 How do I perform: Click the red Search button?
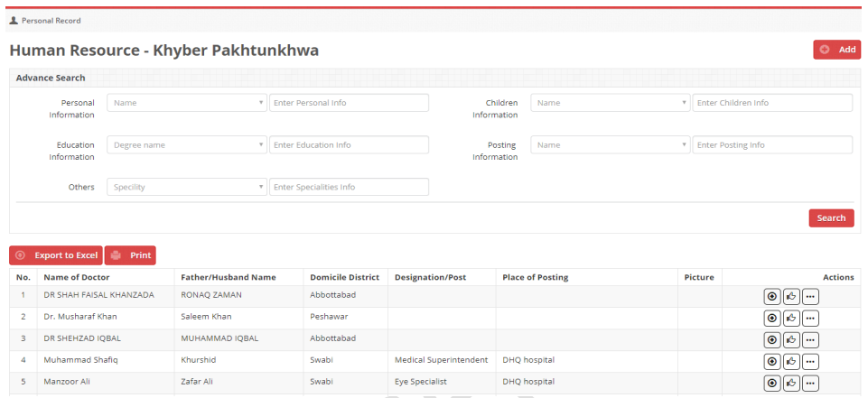click(831, 218)
